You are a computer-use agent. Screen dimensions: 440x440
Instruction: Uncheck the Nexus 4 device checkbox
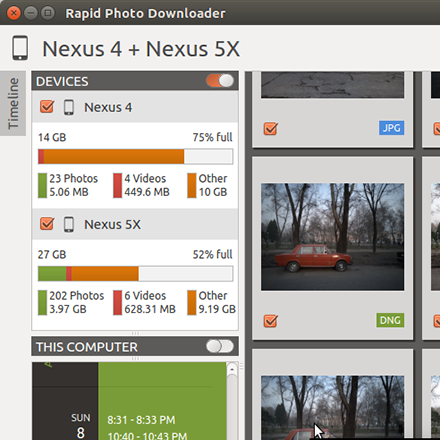coord(47,107)
